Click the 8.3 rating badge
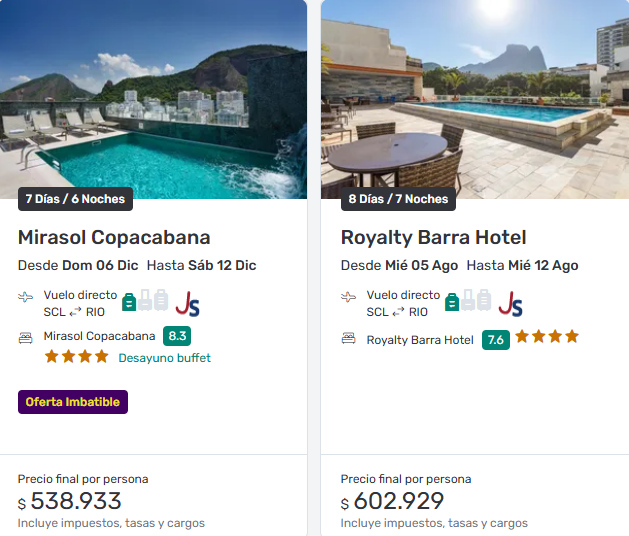Screen dimensions: 629x536 click(177, 336)
